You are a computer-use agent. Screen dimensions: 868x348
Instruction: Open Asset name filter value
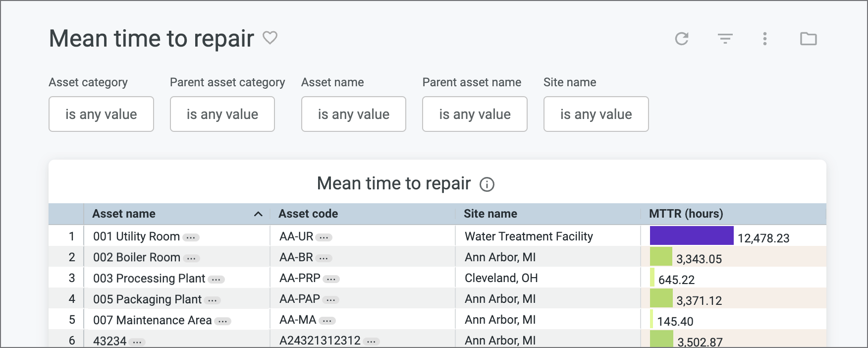(353, 114)
